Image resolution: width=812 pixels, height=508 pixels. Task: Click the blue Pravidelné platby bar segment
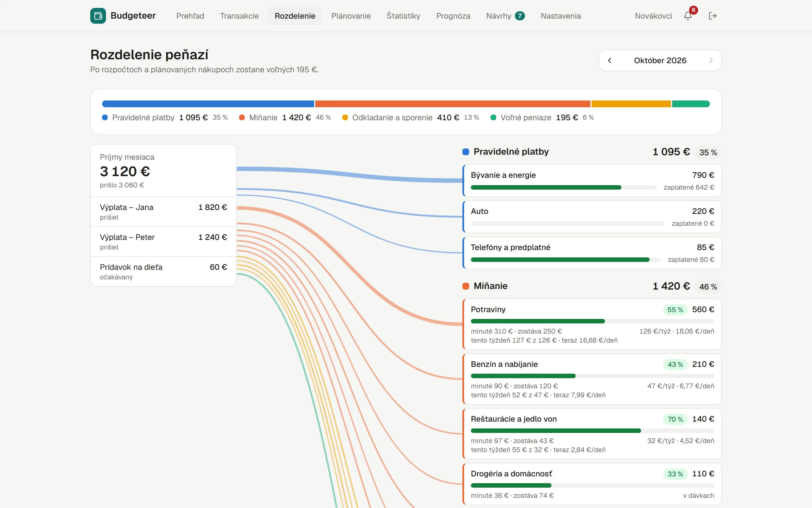(208, 104)
